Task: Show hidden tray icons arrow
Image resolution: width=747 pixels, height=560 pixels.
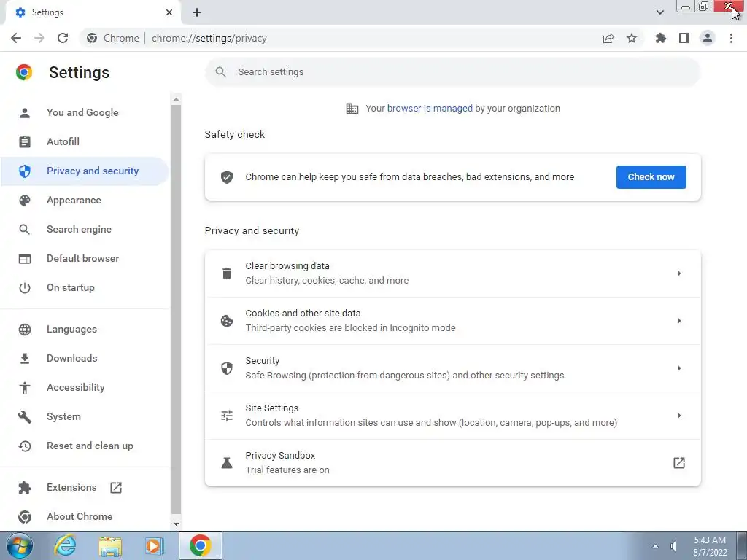Action: pos(656,546)
